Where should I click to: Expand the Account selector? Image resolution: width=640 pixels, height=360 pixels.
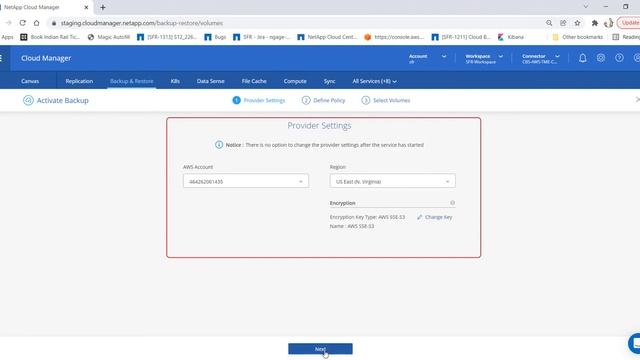point(427,58)
